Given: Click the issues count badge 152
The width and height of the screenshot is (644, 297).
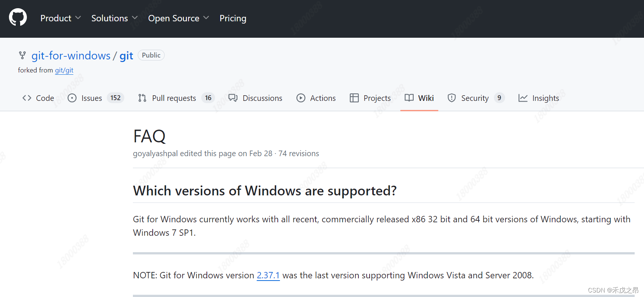Looking at the screenshot, I should [x=115, y=98].
